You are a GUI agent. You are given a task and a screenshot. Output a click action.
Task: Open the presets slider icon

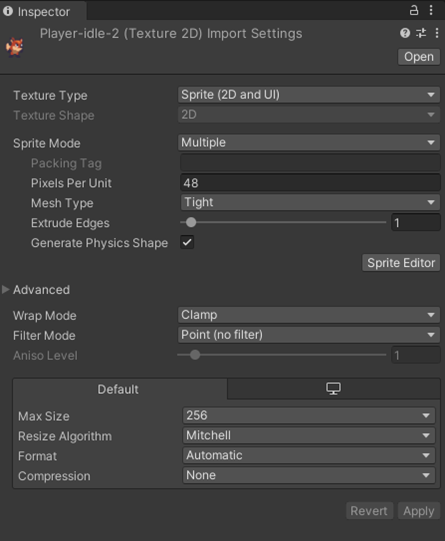click(x=421, y=33)
